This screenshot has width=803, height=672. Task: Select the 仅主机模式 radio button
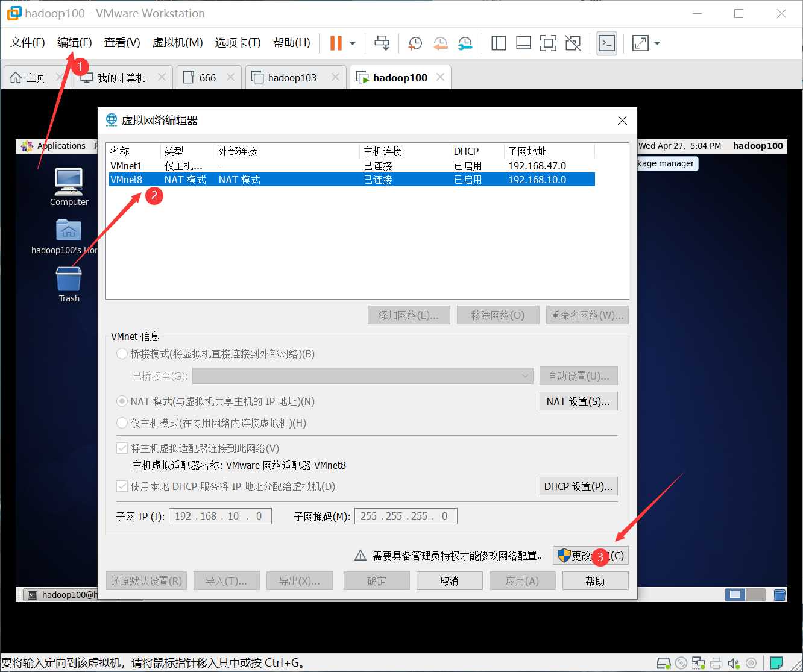pos(122,423)
